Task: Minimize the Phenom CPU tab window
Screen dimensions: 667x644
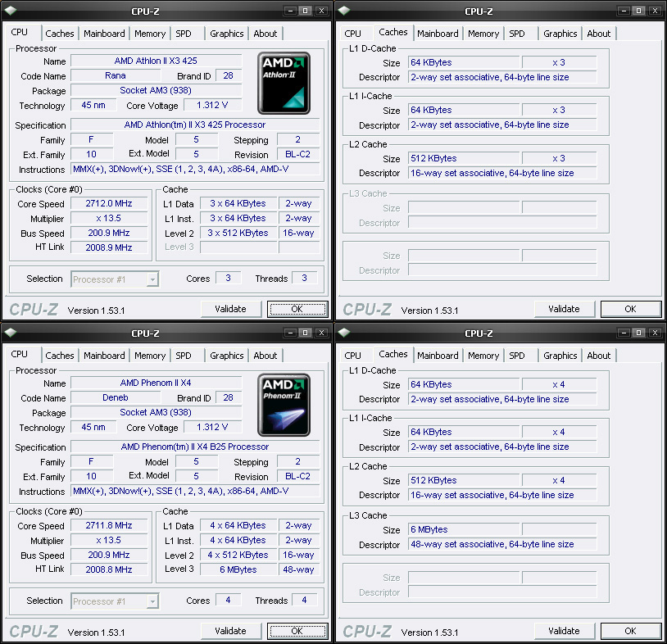Action: [x=290, y=333]
